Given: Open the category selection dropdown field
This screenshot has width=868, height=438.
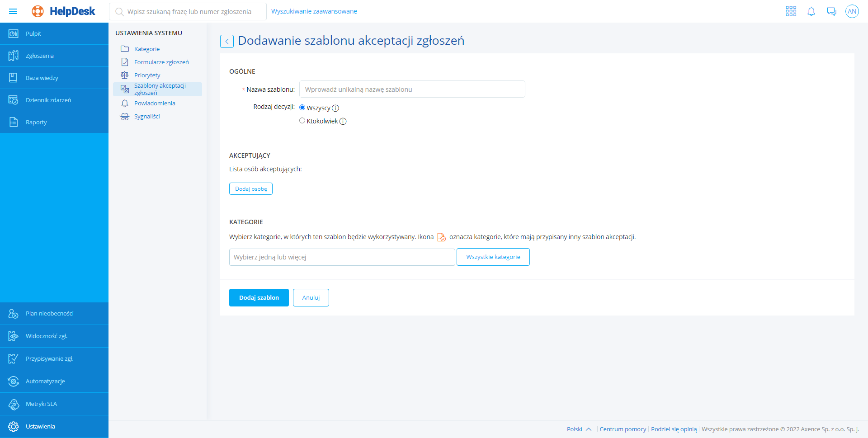Looking at the screenshot, I should [342, 257].
